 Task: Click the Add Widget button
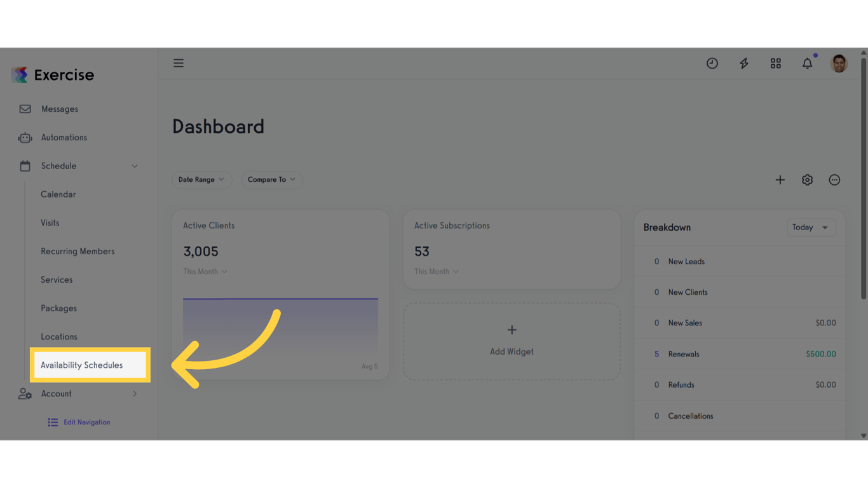click(x=512, y=341)
